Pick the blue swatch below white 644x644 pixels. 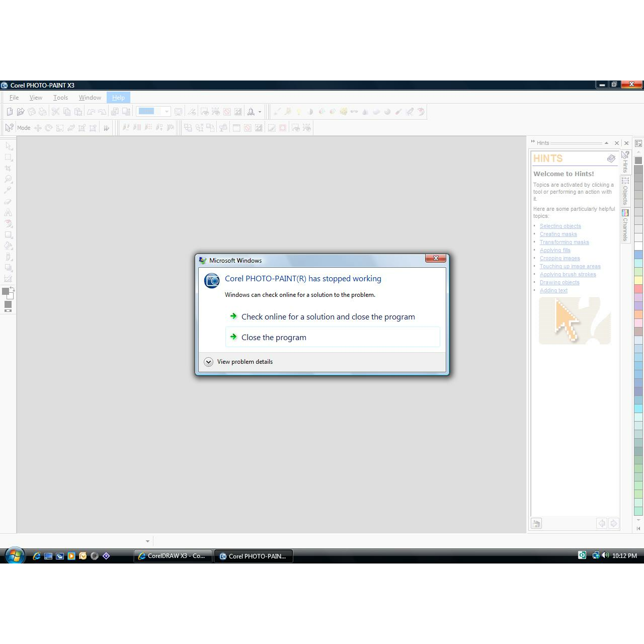tap(638, 255)
